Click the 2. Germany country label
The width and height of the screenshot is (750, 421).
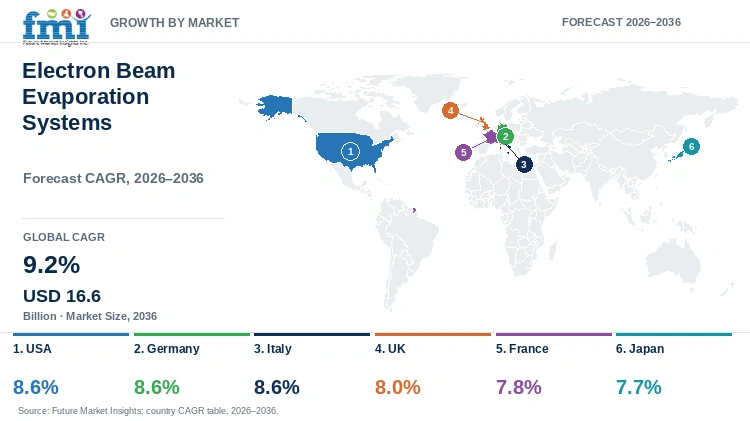click(166, 349)
